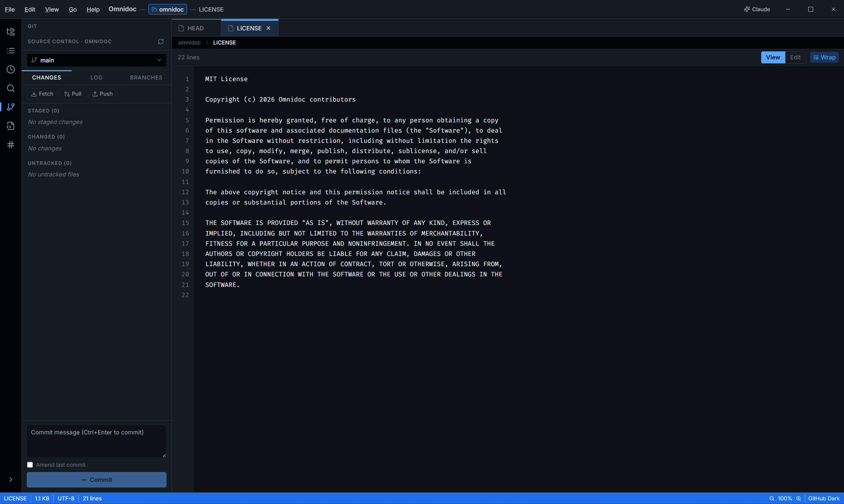The height and width of the screenshot is (504, 844).
Task: Click the STAGED (0) section header
Action: click(x=44, y=111)
